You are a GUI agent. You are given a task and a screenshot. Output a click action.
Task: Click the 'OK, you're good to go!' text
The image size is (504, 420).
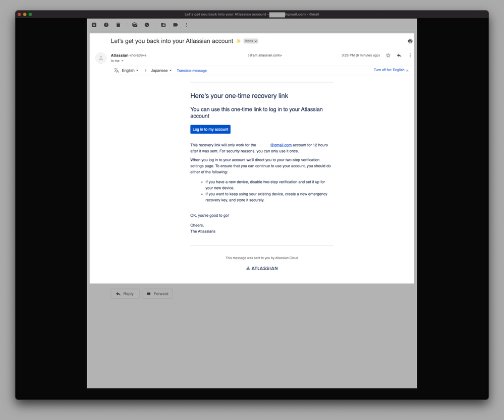click(209, 215)
